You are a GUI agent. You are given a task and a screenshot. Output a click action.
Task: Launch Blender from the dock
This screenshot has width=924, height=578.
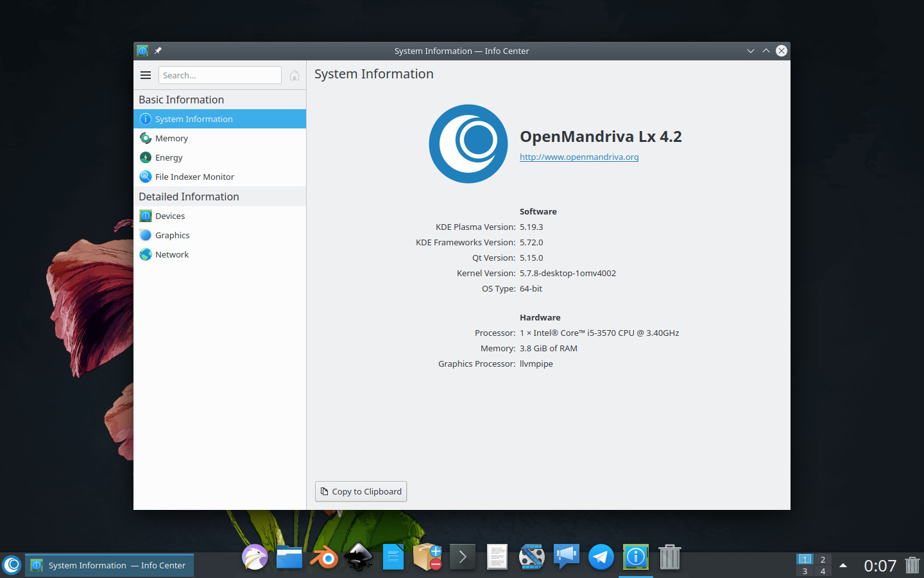324,557
